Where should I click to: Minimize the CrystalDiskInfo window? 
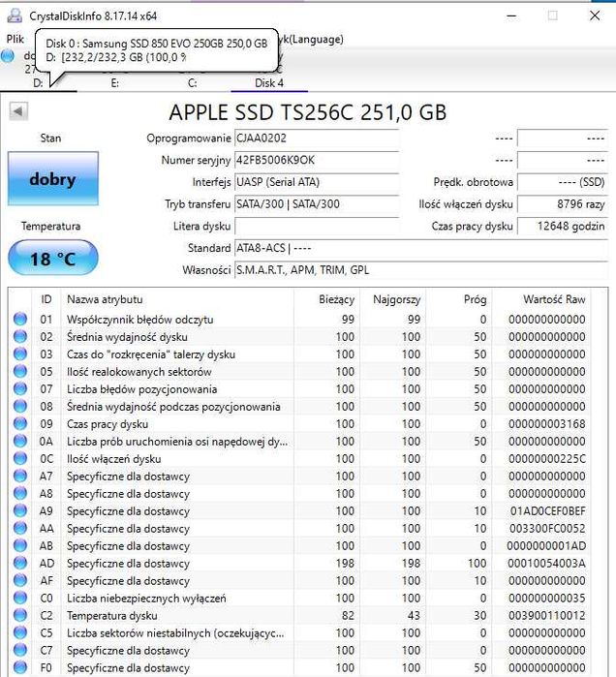(512, 15)
